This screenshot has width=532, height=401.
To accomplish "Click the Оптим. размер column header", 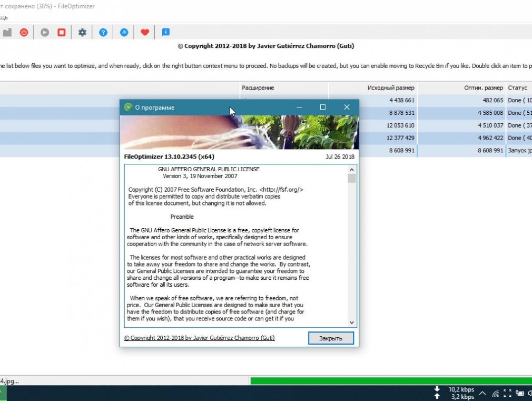I will tap(461, 88).
